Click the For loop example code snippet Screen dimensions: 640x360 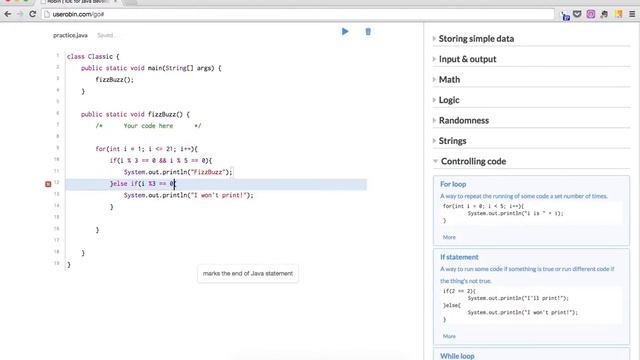tap(531, 213)
